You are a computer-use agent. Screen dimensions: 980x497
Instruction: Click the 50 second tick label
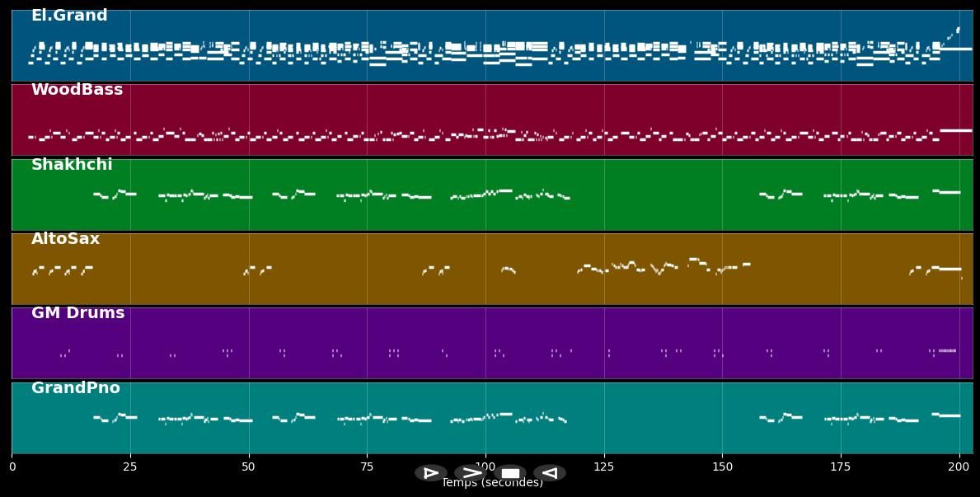pos(249,467)
